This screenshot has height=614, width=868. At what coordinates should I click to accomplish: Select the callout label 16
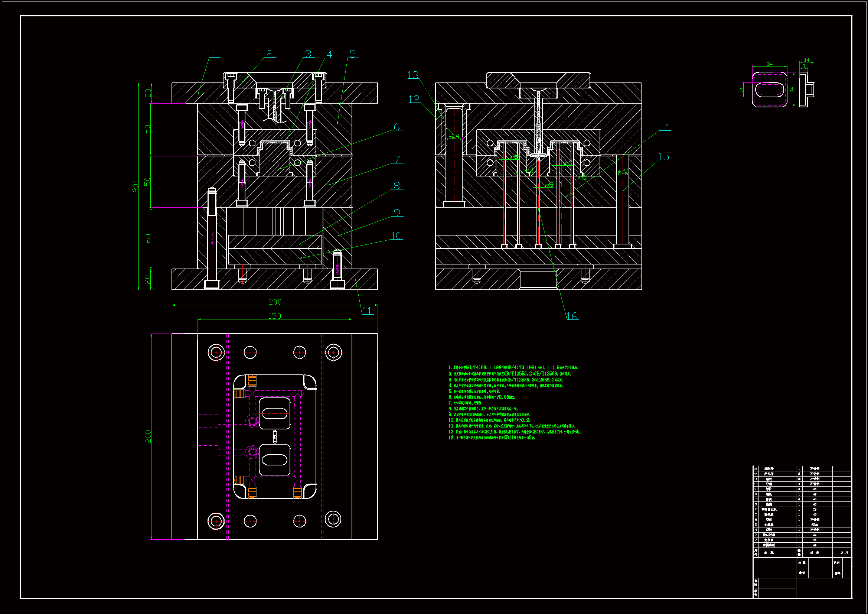tap(572, 316)
